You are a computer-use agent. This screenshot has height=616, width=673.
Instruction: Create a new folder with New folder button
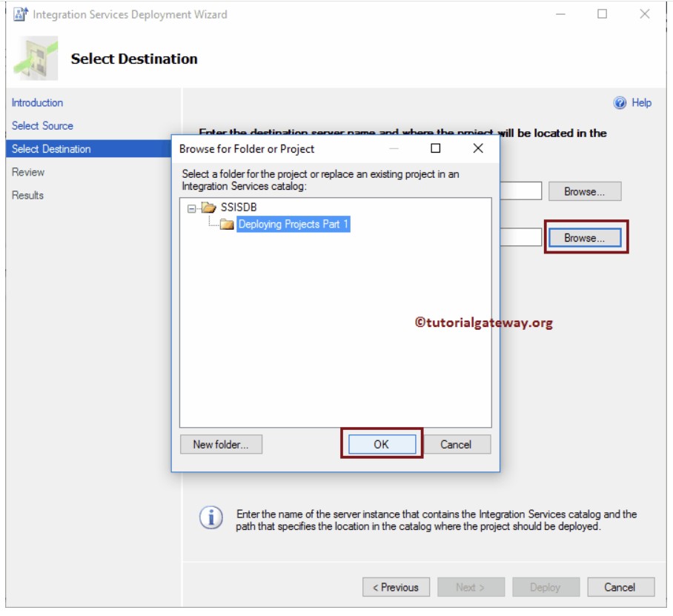[x=221, y=444]
